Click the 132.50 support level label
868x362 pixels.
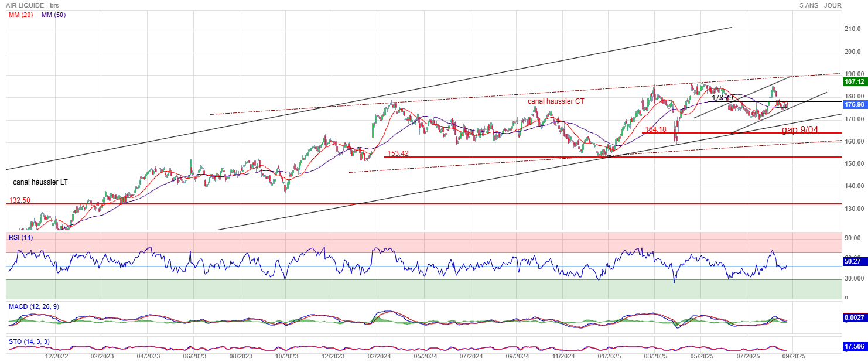tap(19, 200)
